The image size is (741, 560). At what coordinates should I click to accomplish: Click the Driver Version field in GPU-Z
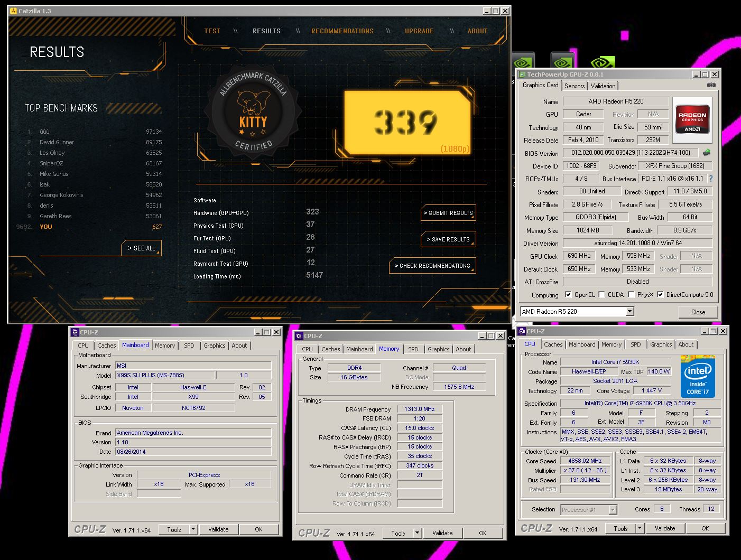coord(637,244)
